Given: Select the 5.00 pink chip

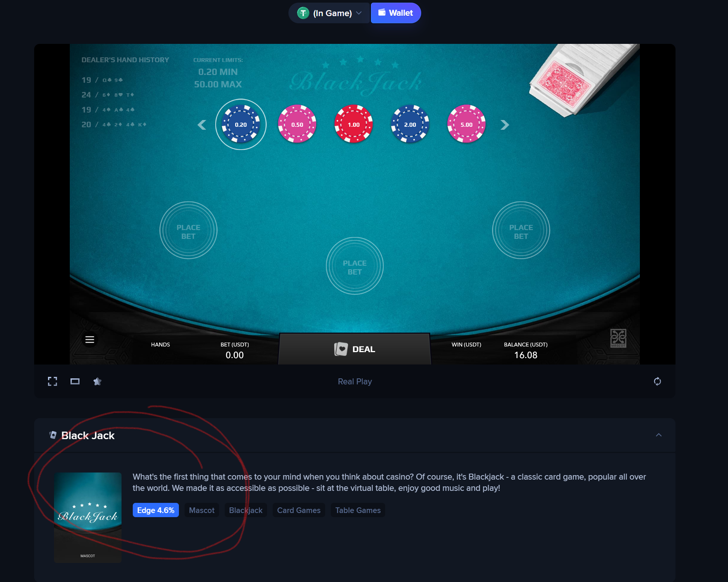Looking at the screenshot, I should 467,124.
